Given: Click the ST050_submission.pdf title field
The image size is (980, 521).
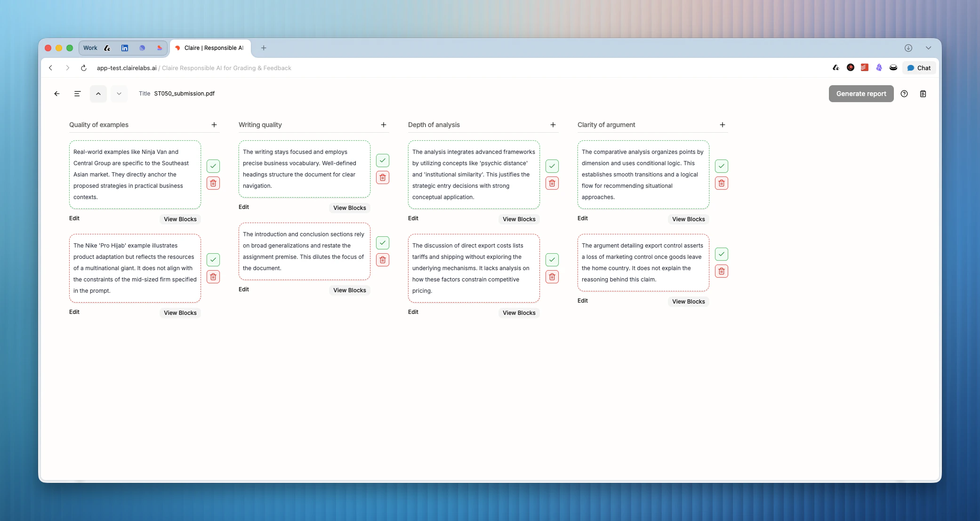Looking at the screenshot, I should tap(184, 94).
